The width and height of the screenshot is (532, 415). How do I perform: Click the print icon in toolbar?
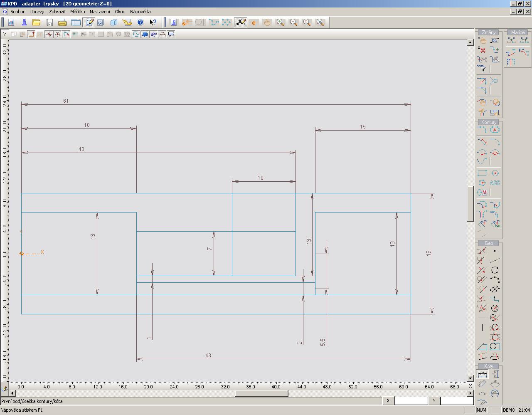(62, 22)
